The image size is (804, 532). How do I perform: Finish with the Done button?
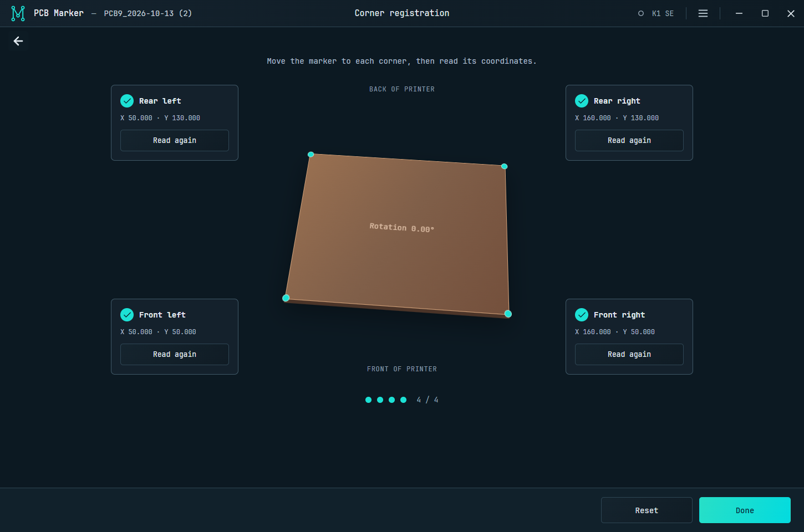[x=745, y=510]
